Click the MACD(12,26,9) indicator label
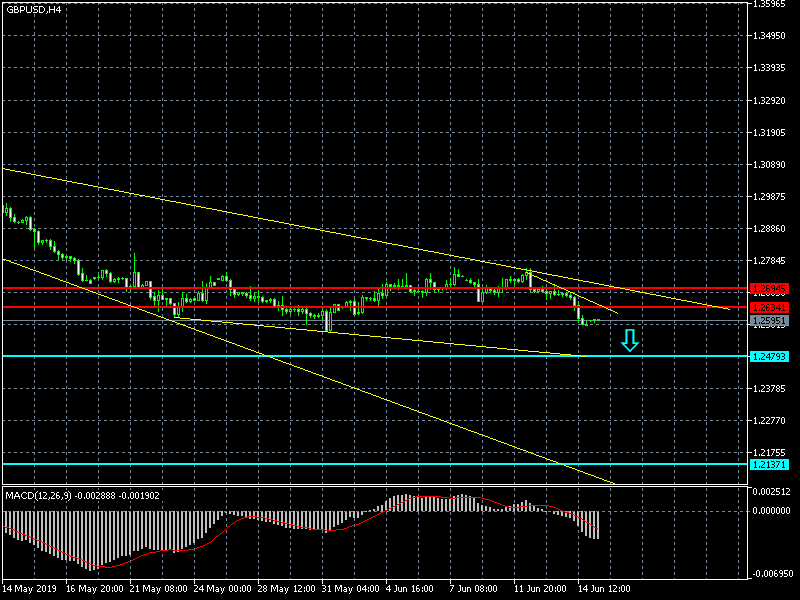Viewport: 800px width, 600px height. pyautogui.click(x=80, y=495)
